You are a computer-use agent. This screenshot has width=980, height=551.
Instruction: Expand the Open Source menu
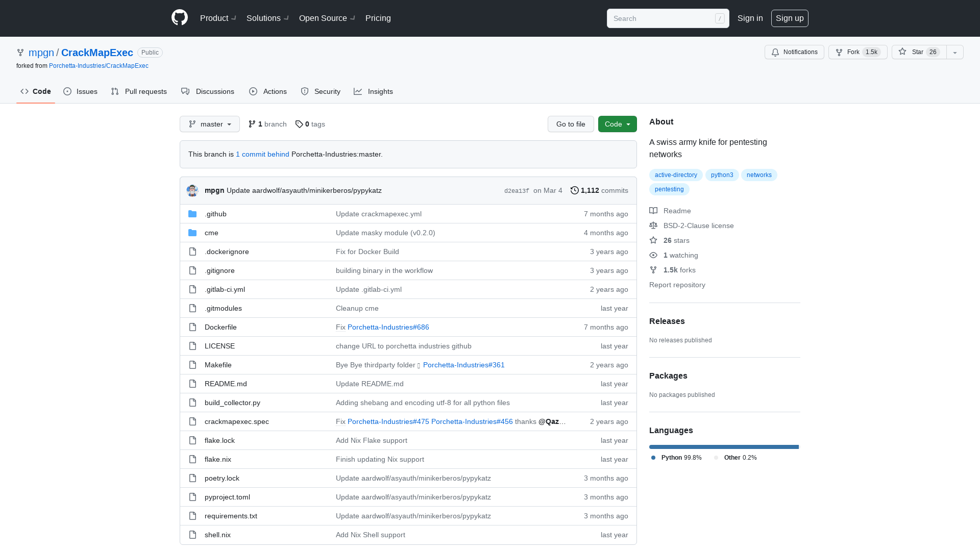[x=327, y=18]
